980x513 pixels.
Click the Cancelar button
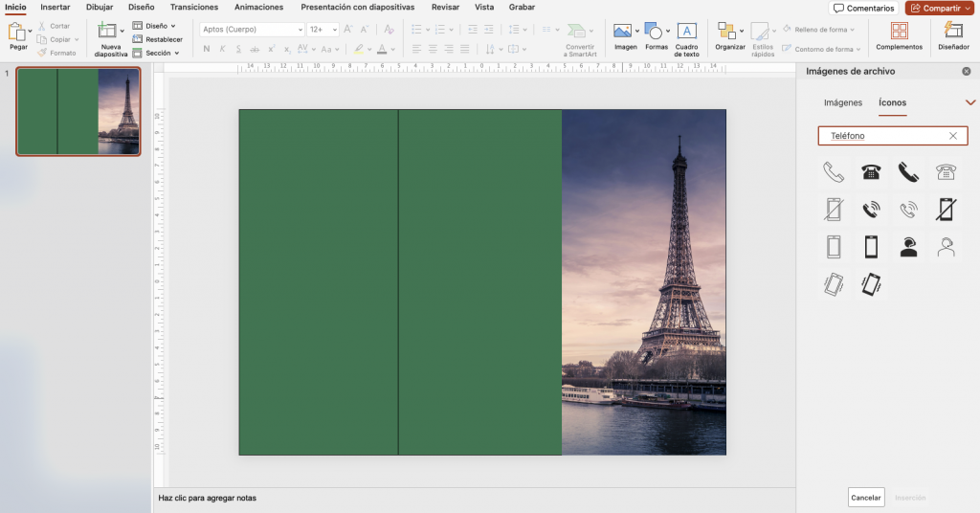pos(865,498)
